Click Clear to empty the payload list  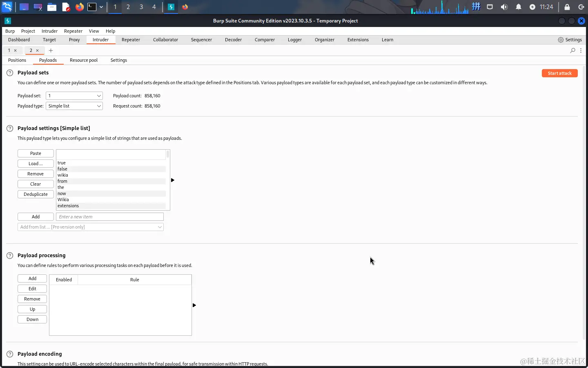(x=36, y=184)
